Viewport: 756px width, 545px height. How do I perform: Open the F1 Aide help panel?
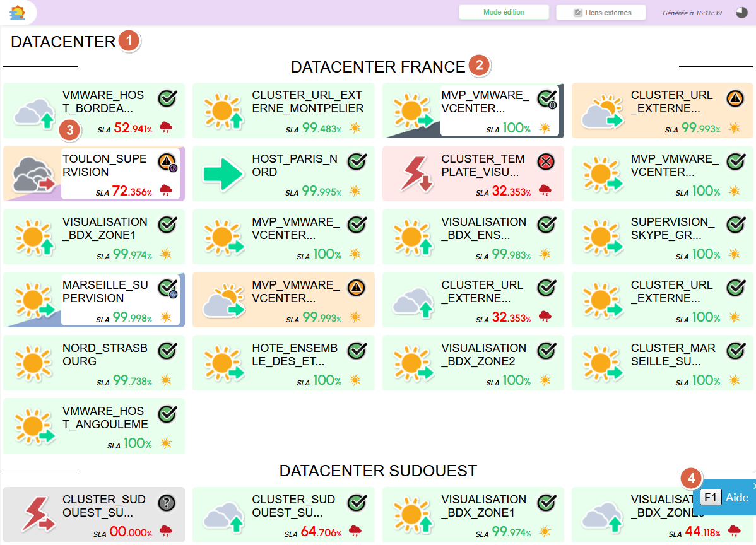click(x=724, y=497)
